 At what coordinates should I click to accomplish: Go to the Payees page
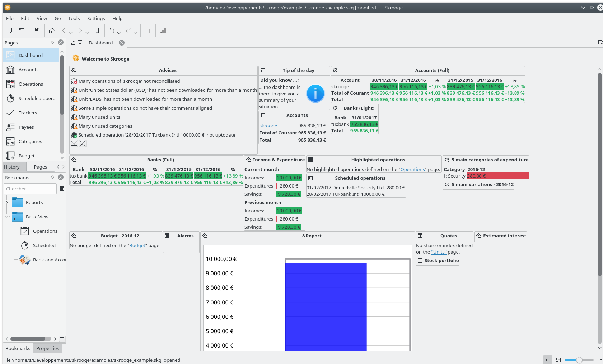(x=26, y=127)
